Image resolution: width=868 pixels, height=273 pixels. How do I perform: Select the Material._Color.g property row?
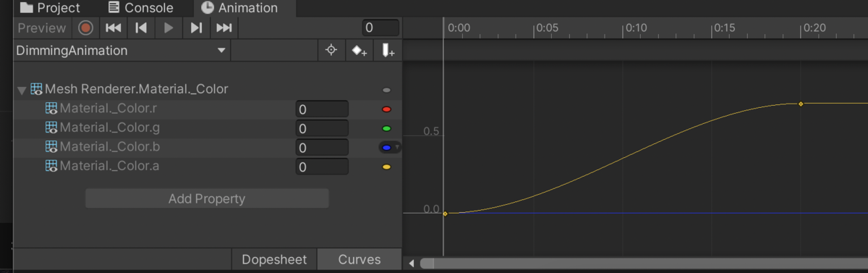(x=208, y=128)
